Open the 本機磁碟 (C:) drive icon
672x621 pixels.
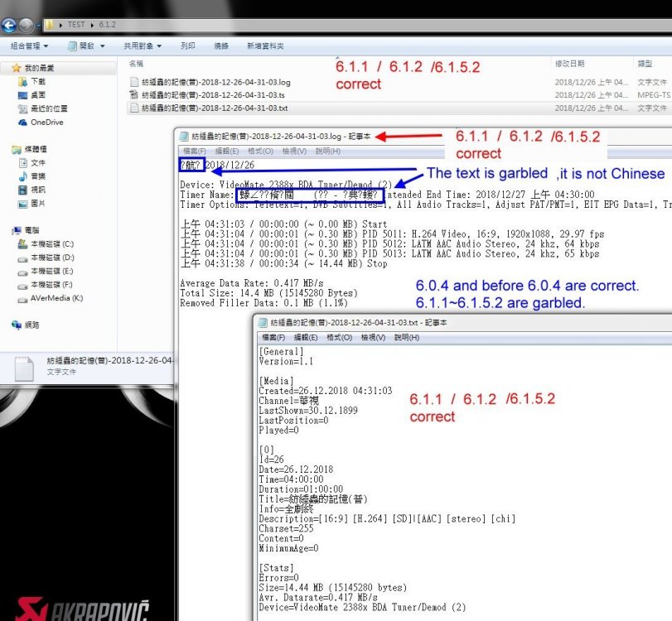23,244
